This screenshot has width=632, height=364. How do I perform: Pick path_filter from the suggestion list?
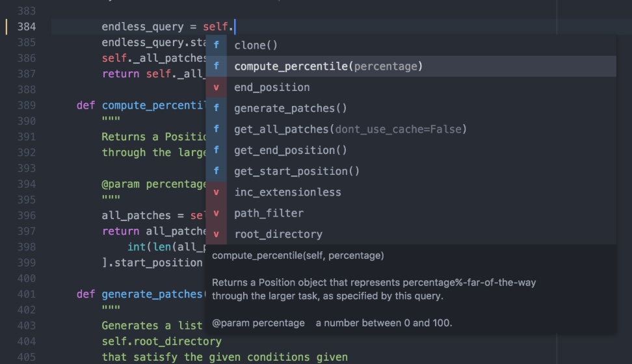(x=269, y=213)
